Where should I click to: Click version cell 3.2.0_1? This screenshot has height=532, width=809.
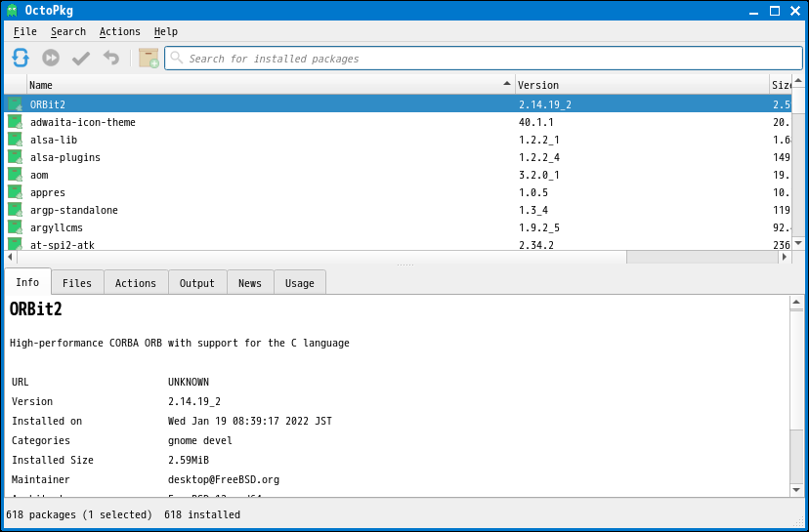[x=539, y=175]
